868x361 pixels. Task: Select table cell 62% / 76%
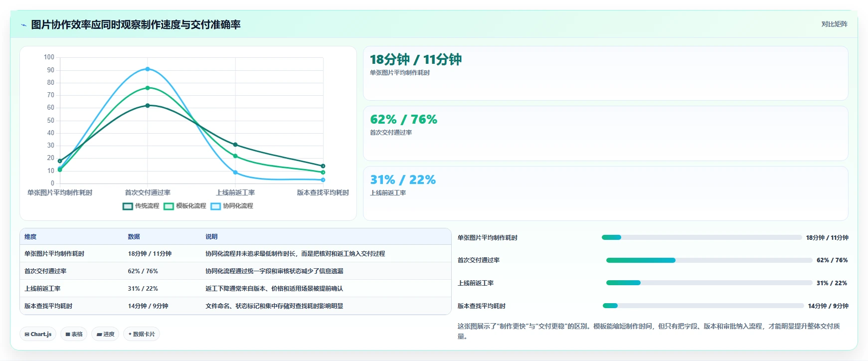[143, 271]
